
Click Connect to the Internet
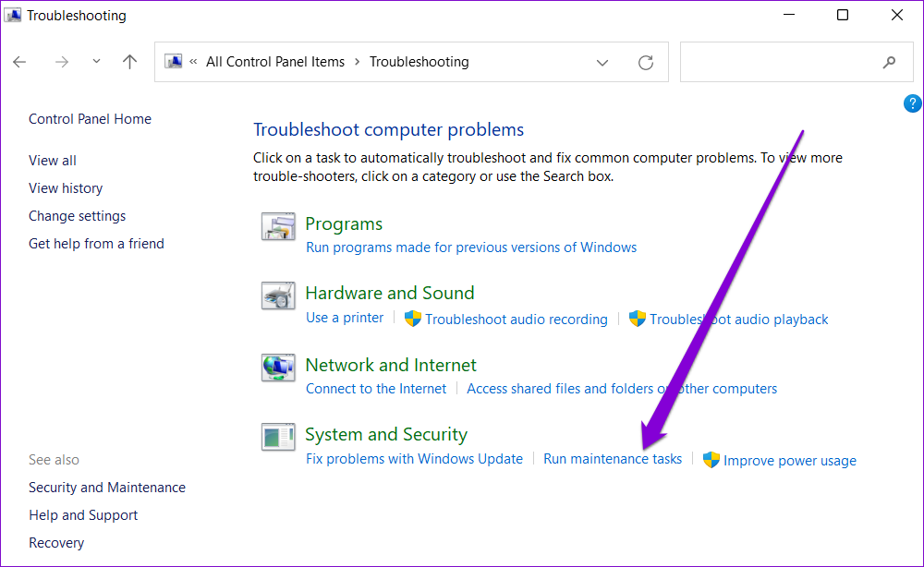(x=376, y=389)
